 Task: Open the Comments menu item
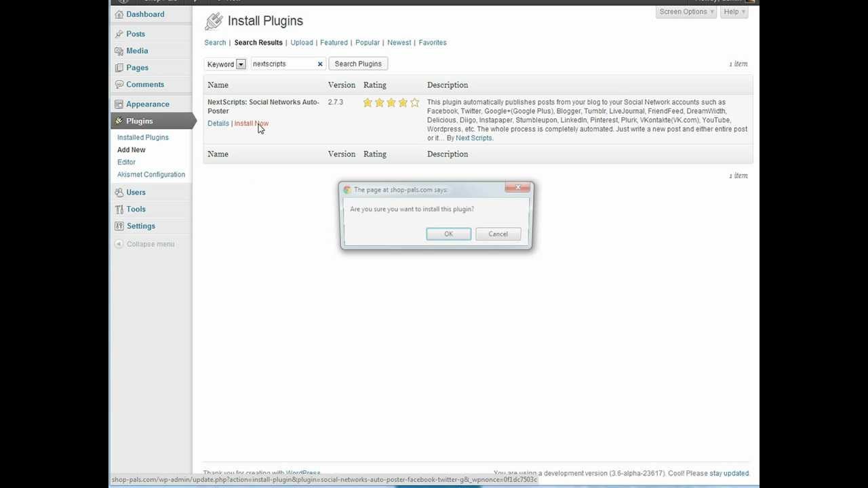pos(145,85)
